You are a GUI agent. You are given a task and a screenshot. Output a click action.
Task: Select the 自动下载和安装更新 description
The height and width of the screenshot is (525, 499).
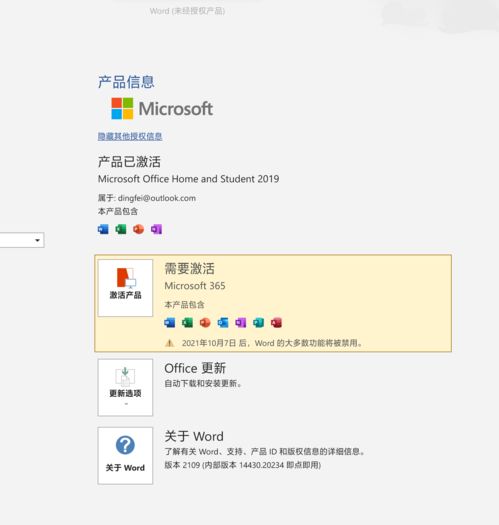pyautogui.click(x=203, y=383)
